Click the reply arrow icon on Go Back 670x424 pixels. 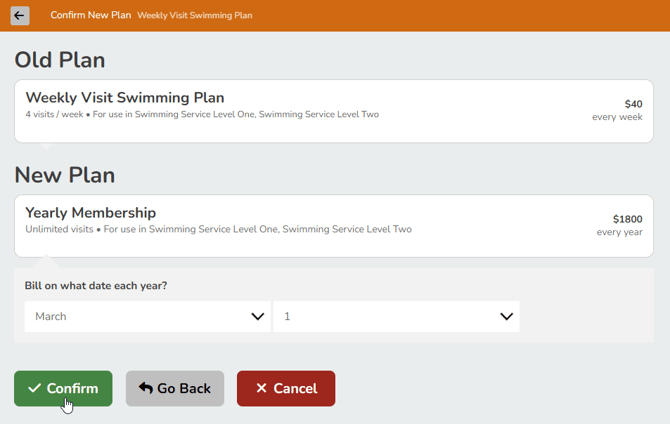[x=146, y=389]
